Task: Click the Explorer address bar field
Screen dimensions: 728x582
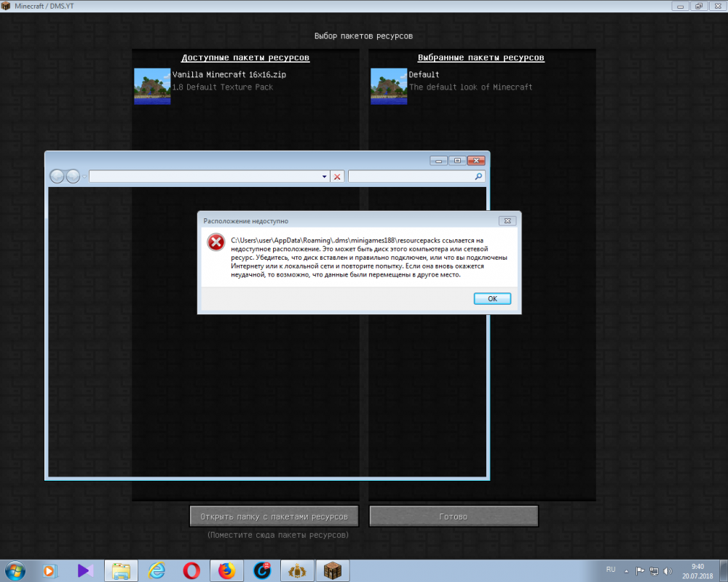Action: coord(205,176)
